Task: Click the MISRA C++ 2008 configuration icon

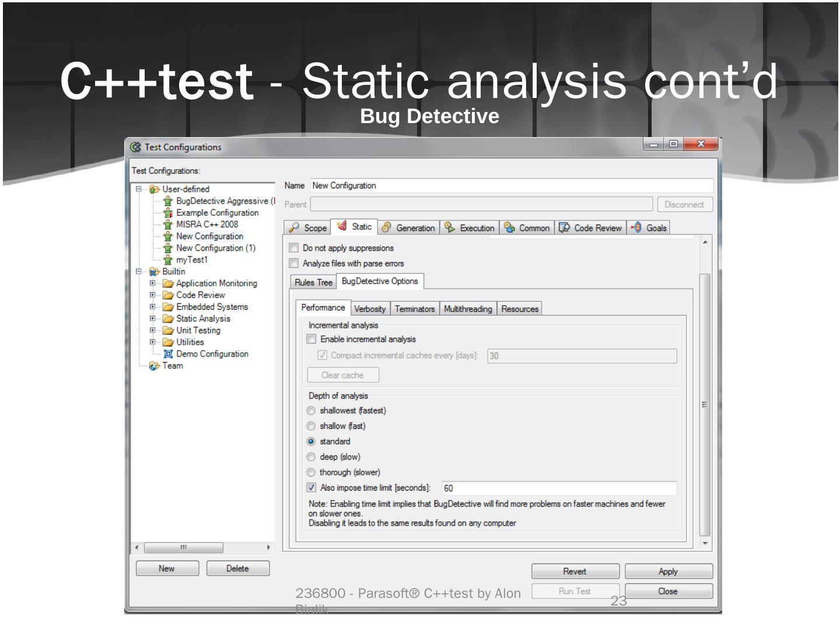Action: pyautogui.click(x=168, y=225)
